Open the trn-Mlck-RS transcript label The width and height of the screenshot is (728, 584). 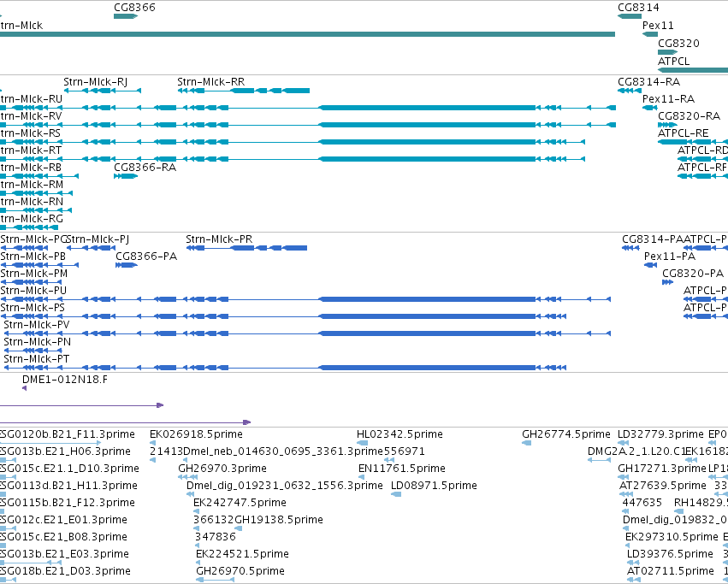(x=30, y=133)
